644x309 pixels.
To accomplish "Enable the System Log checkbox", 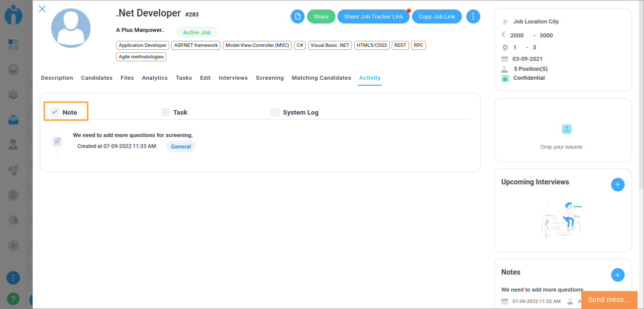I will 275,112.
